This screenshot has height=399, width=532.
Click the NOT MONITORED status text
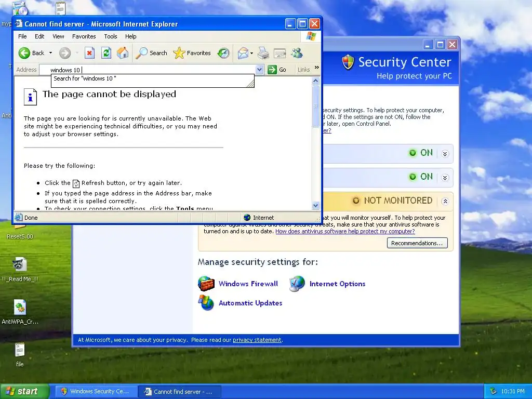tap(398, 201)
